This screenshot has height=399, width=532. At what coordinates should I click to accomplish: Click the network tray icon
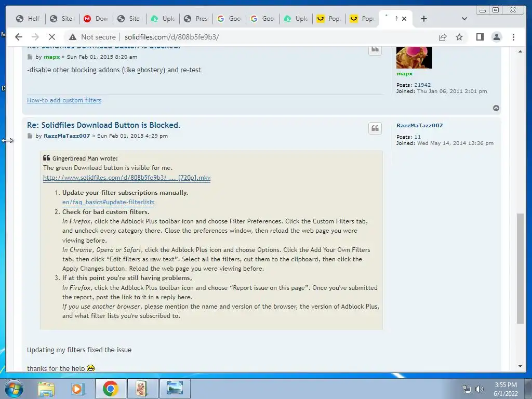pos(467,389)
